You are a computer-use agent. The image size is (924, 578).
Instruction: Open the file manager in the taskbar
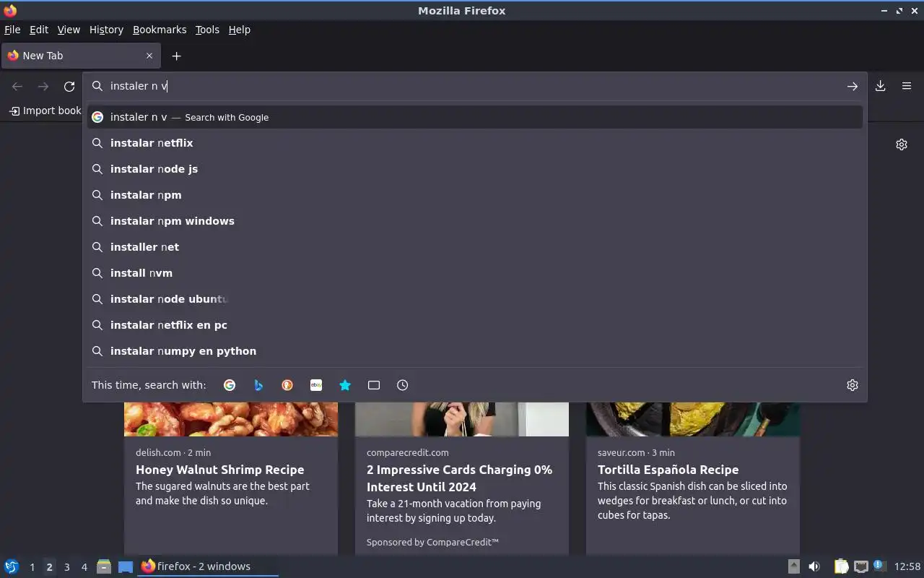click(104, 566)
